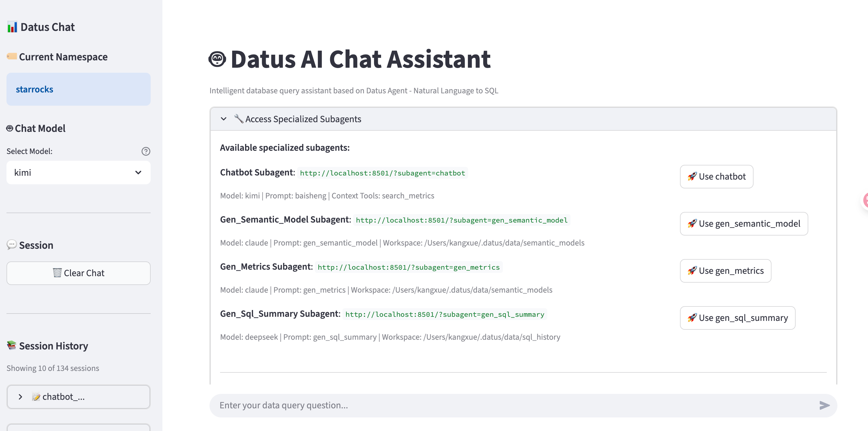Click the speech bubble Session icon
Screen dimensions: 868x431
pyautogui.click(x=12, y=245)
